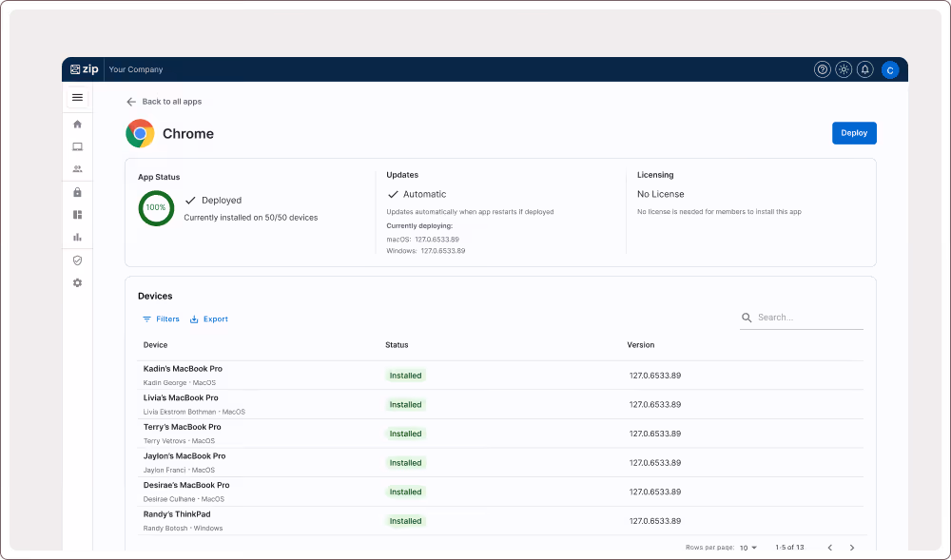Open the rows per page dropdown
This screenshot has width=951, height=560.
point(749,548)
